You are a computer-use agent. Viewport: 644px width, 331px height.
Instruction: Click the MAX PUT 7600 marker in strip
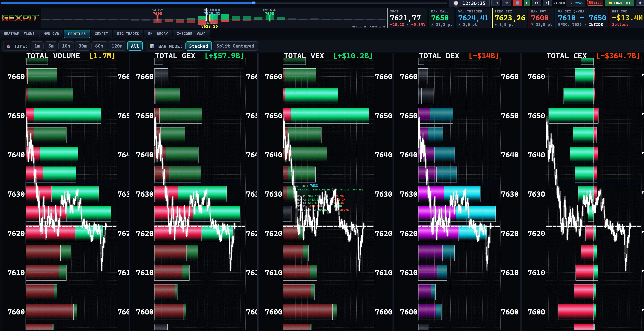coord(157,13)
